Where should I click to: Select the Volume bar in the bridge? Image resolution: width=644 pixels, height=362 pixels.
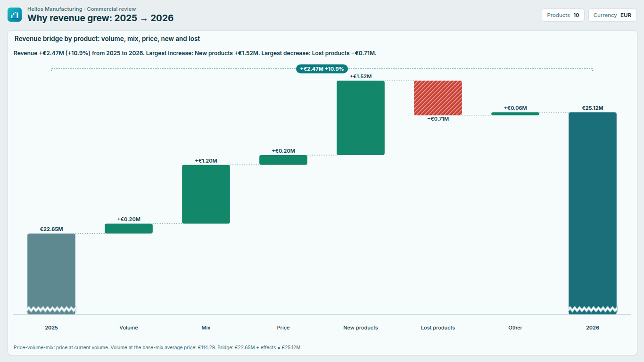(129, 229)
